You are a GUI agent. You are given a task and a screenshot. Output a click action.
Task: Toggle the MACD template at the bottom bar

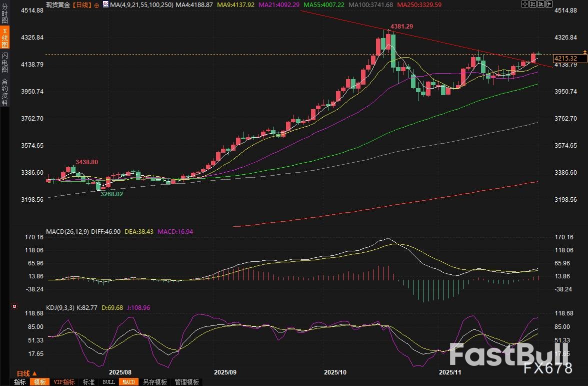tap(128, 382)
